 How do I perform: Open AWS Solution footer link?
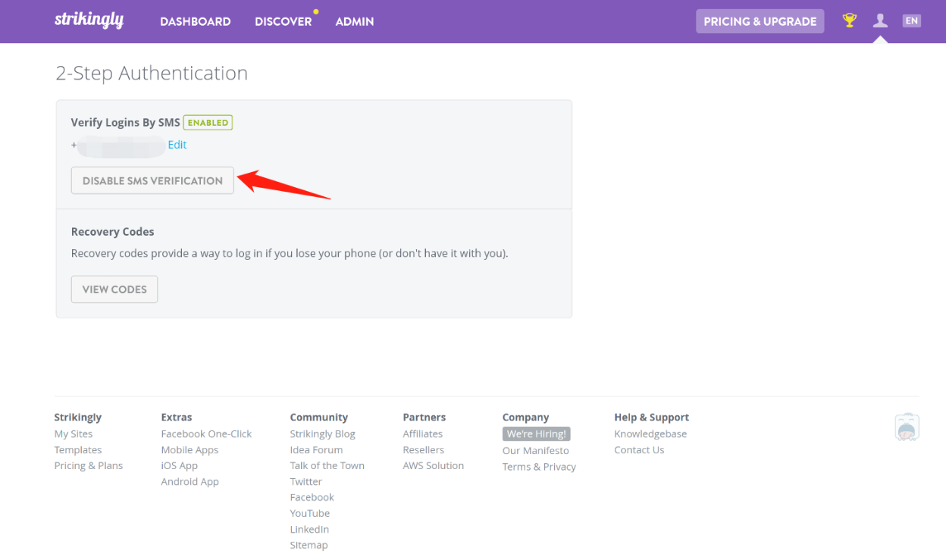pos(434,466)
